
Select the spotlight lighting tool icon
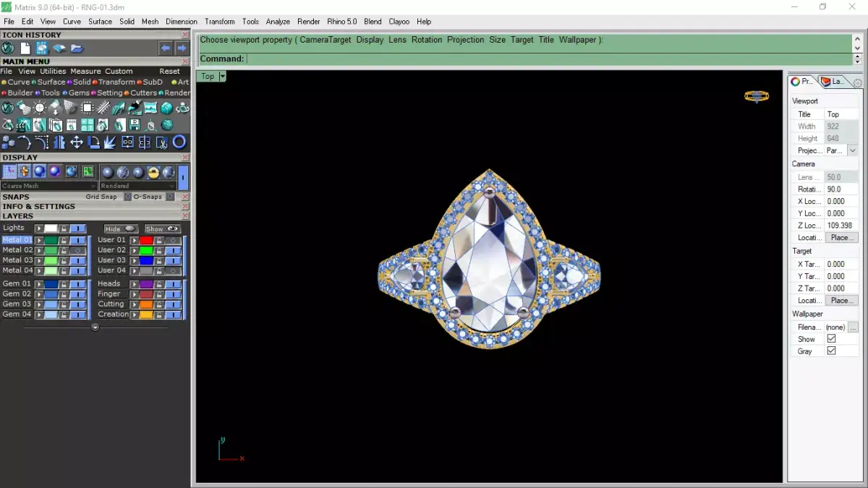pyautogui.click(x=23, y=108)
